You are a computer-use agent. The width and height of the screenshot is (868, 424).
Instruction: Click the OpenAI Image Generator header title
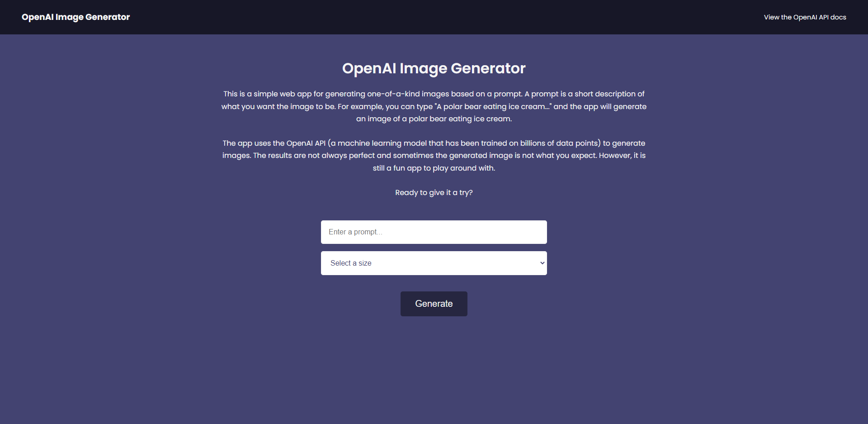tap(75, 17)
